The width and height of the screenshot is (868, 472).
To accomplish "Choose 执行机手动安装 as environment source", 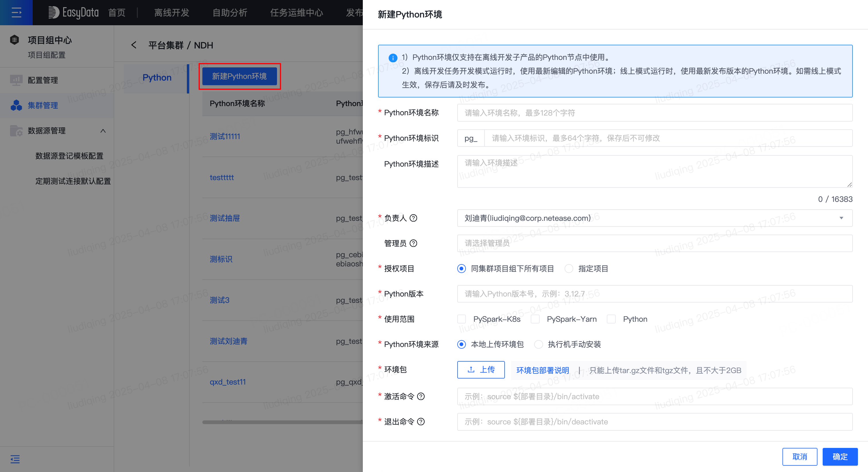I will 538,344.
